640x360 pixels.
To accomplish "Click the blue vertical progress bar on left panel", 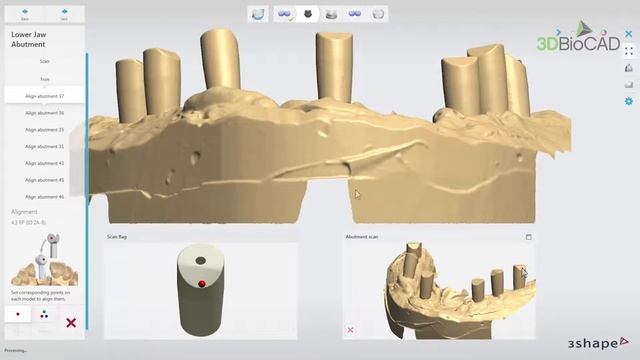I will tap(87, 191).
